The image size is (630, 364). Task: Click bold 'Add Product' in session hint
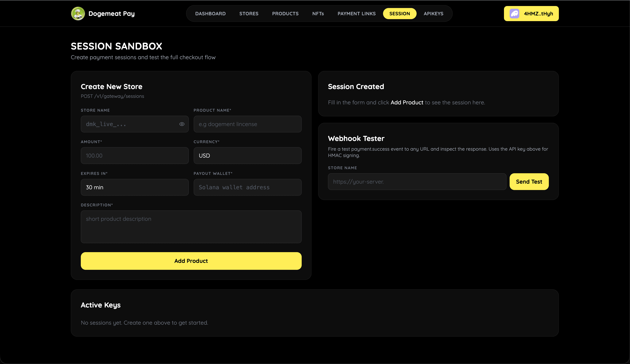407,103
